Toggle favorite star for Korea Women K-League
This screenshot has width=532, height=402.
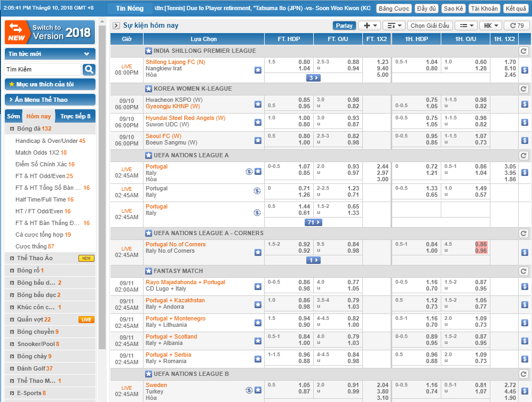(148, 89)
